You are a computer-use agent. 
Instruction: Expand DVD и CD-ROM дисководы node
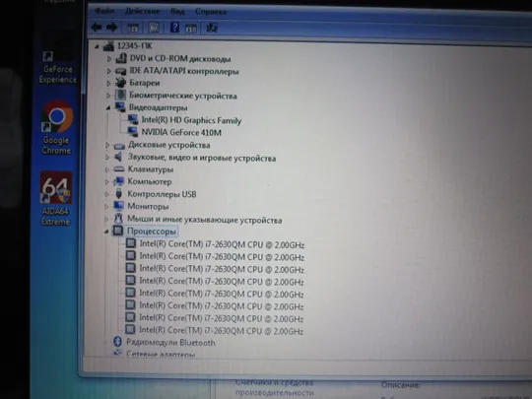(x=109, y=59)
